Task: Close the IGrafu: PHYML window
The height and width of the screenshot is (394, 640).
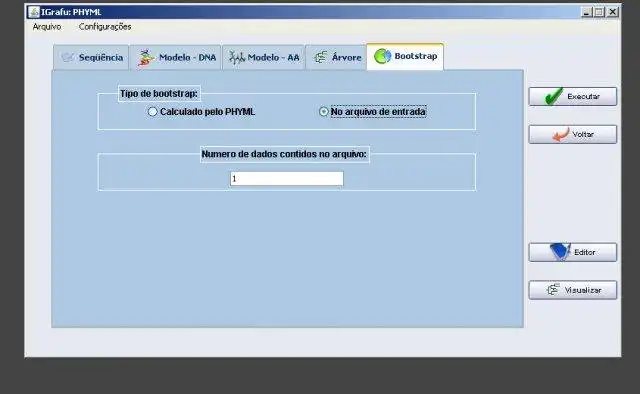Action: click(x=613, y=12)
